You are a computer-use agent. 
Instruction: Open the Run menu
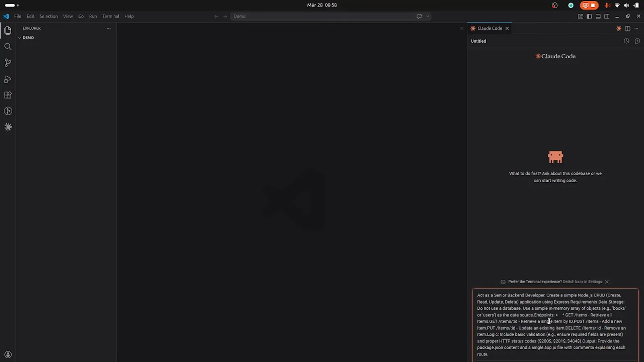[93, 16]
